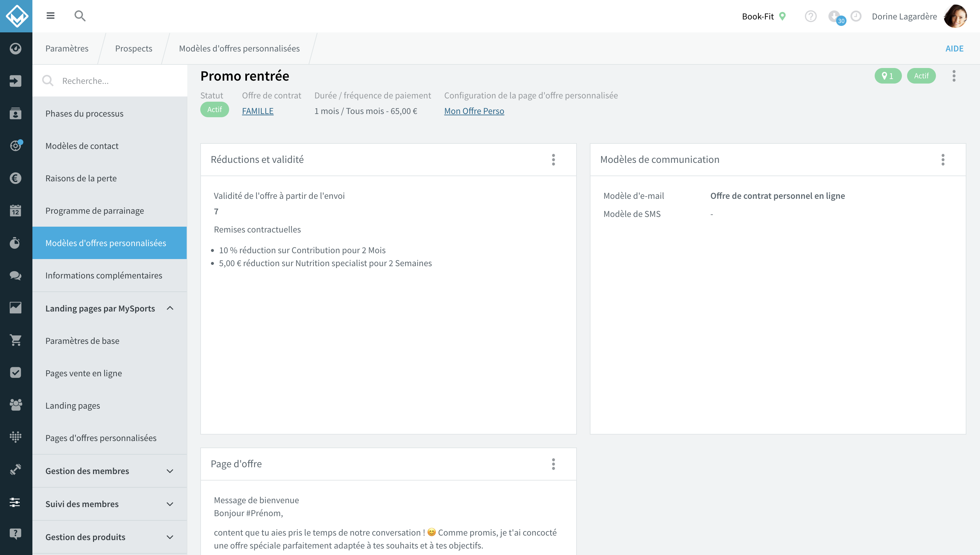The height and width of the screenshot is (555, 980).
Task: Open the Mon Offre Perso link
Action: pos(474,111)
